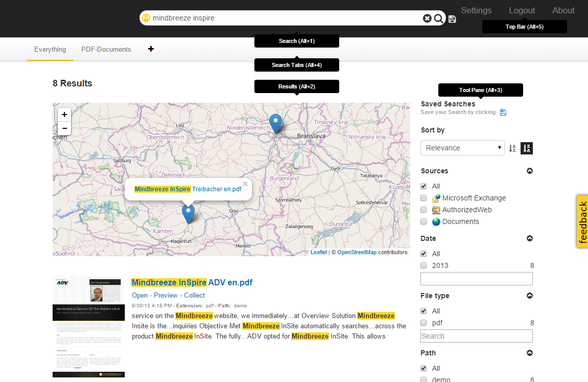Click AuthorizedWeb source icon
This screenshot has width=588, height=382.
(436, 210)
